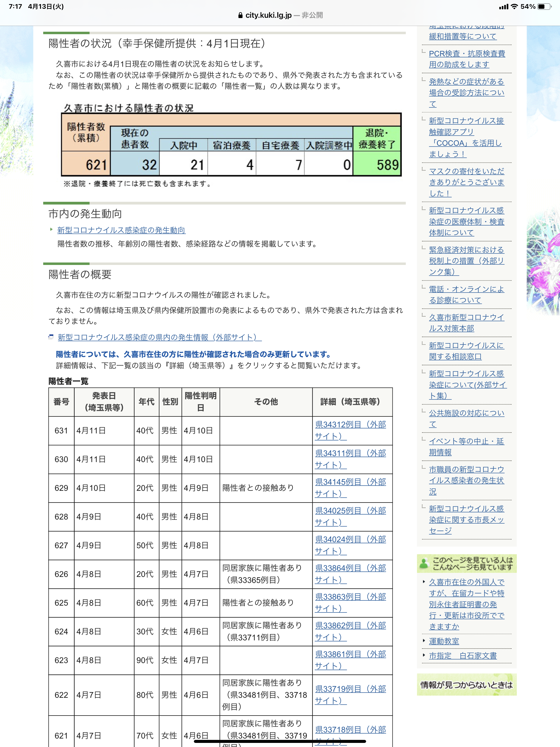The height and width of the screenshot is (747, 560).
Task: Open 運動教室 recommended page link
Action: pos(444,641)
